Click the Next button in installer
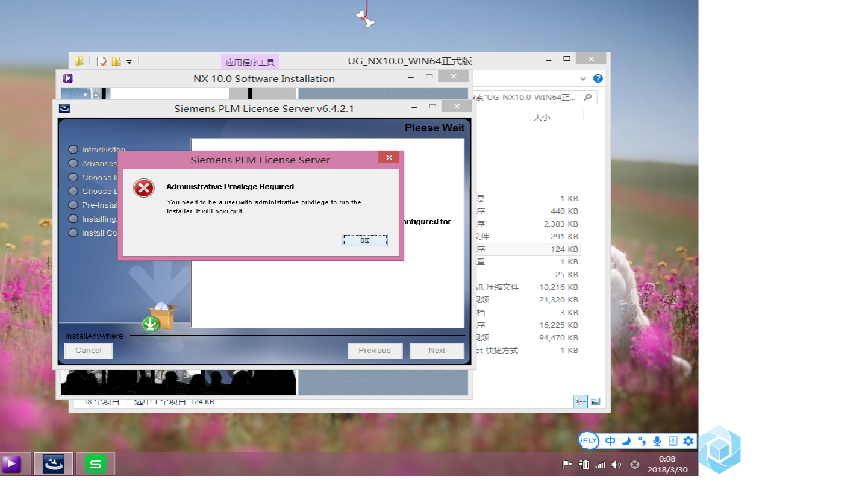This screenshot has height=482, width=868. (437, 351)
